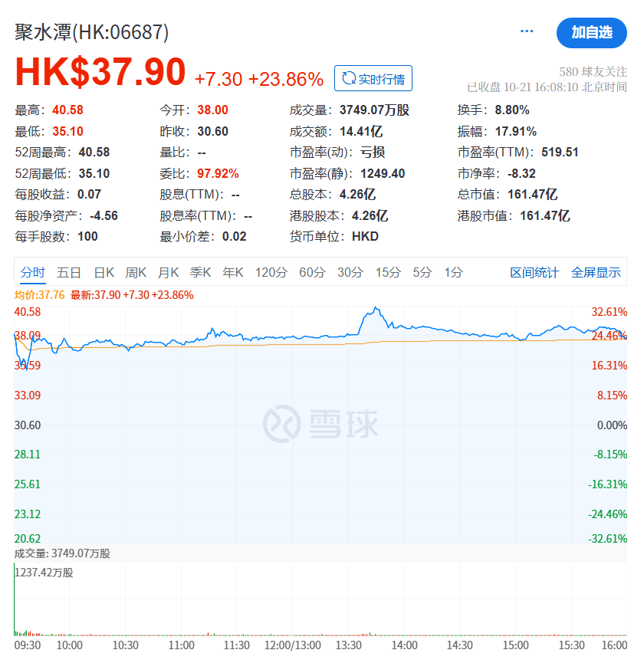This screenshot has width=644, height=663.
Task: Click the refresh icon in 实时行情
Action: 349,79
